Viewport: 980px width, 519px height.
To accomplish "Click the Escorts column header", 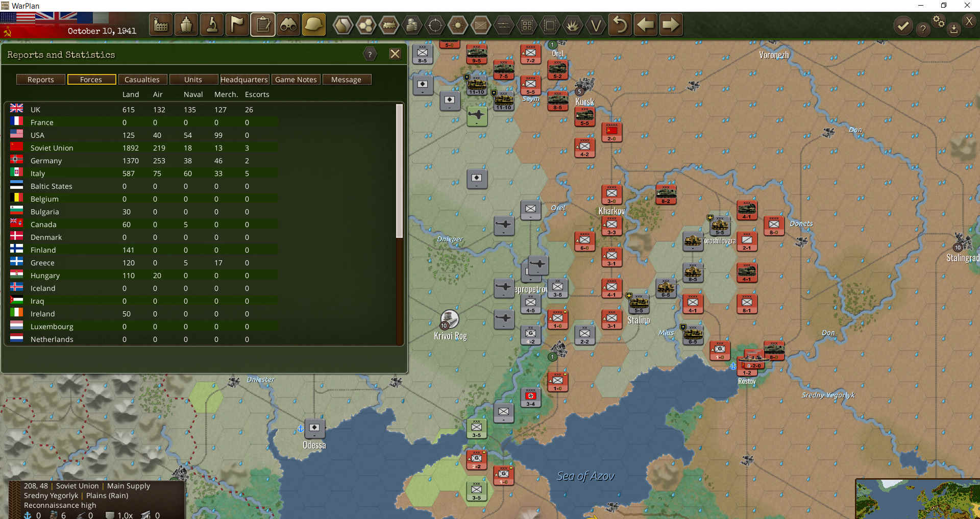I will 257,94.
